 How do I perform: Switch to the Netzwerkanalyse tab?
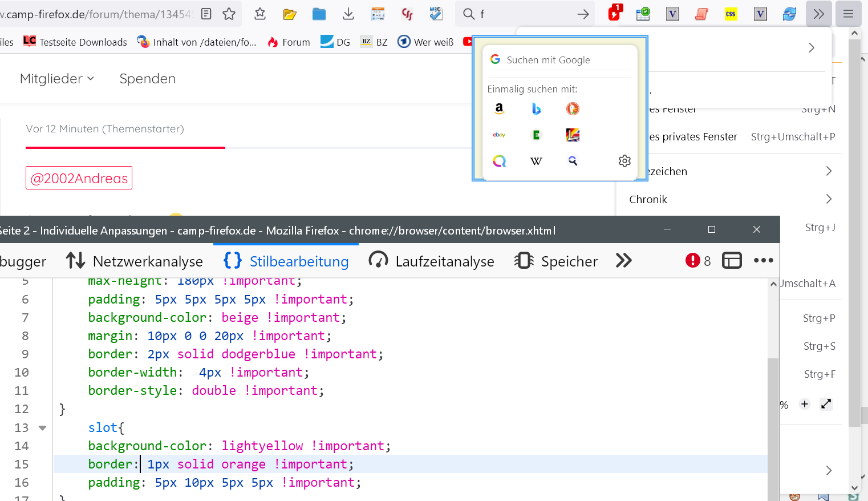[x=135, y=261]
